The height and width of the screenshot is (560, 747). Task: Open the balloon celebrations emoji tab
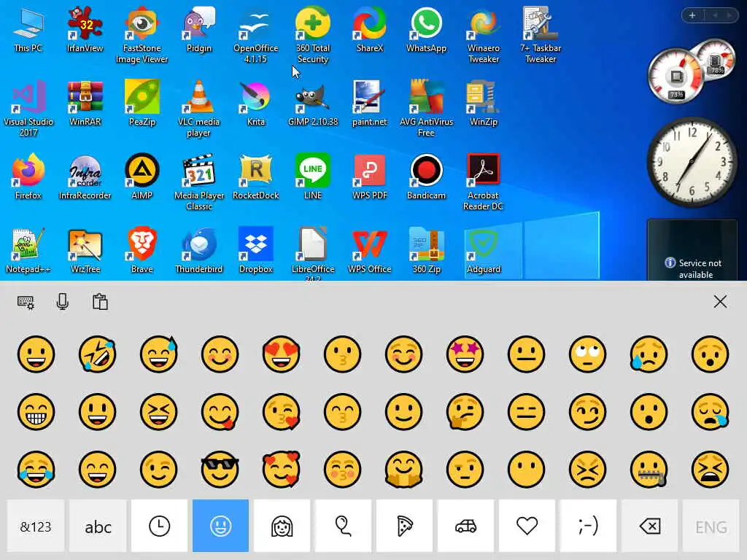[343, 526]
